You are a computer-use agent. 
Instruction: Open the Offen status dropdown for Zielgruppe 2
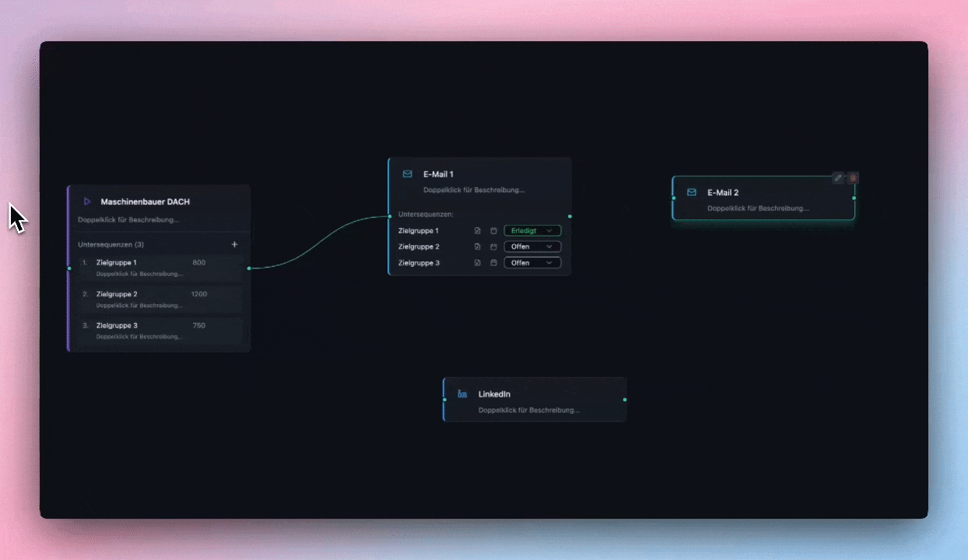point(532,247)
